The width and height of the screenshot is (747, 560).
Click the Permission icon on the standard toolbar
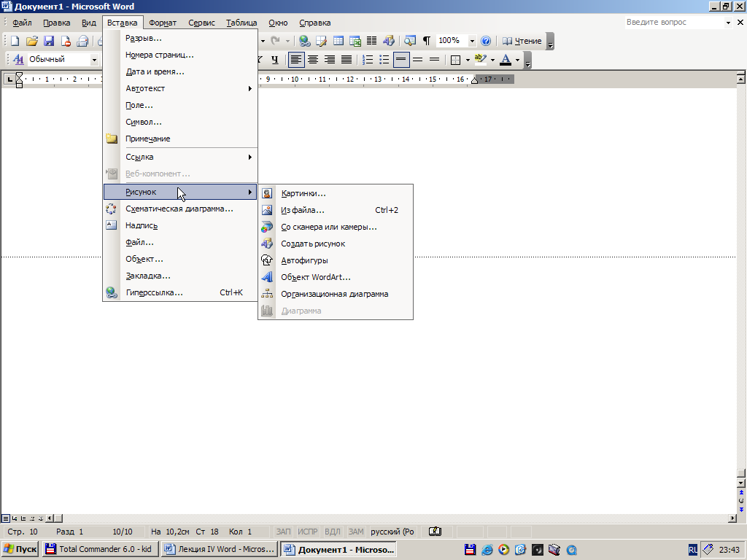coord(66,41)
